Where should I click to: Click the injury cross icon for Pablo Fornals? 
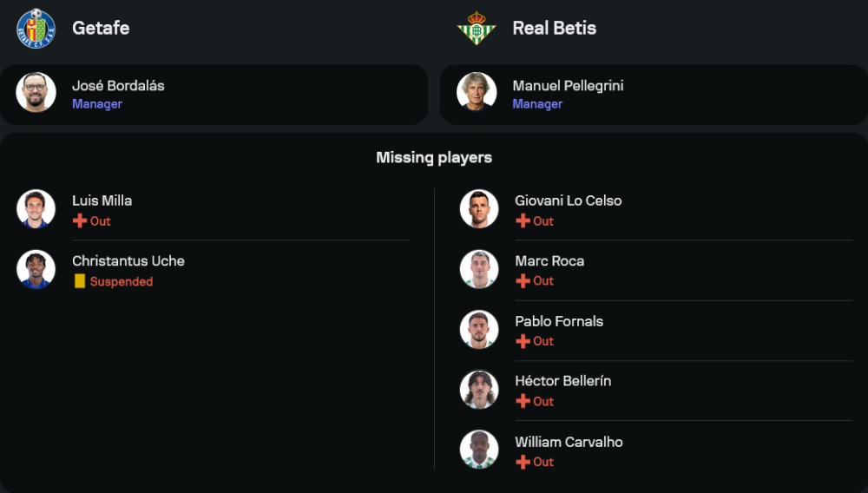tap(523, 341)
